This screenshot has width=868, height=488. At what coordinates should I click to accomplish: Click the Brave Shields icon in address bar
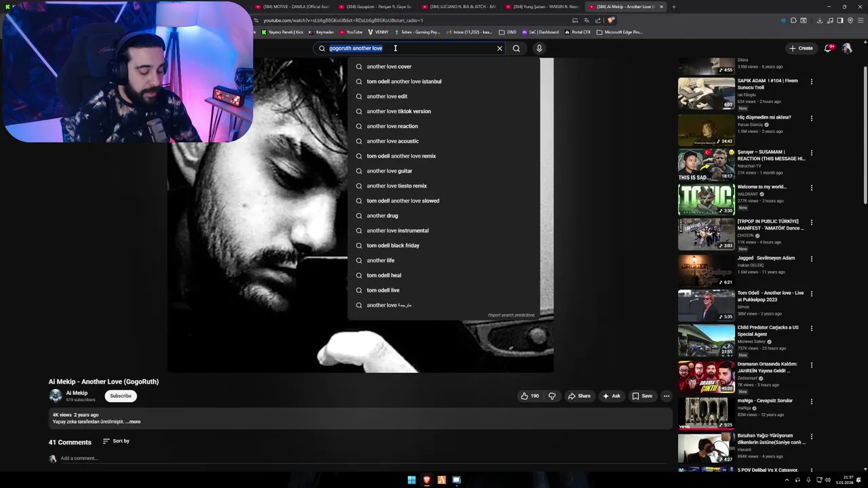coord(610,20)
